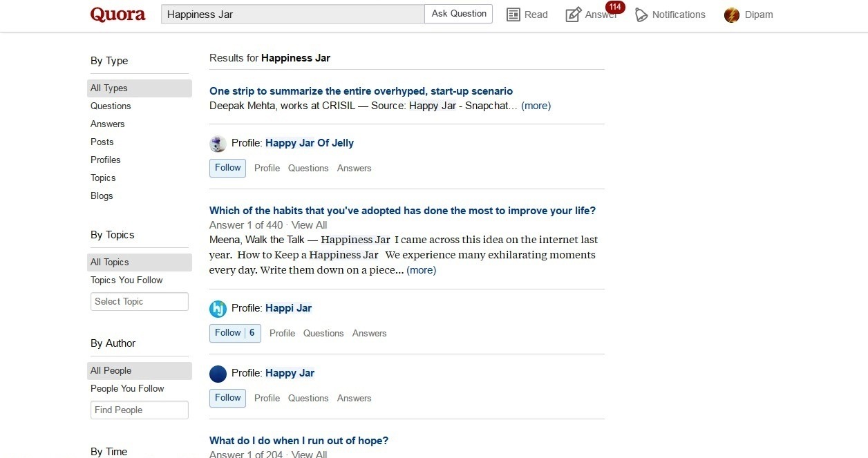The height and width of the screenshot is (458, 868).
Task: Filter results by Profiles type
Action: point(105,160)
